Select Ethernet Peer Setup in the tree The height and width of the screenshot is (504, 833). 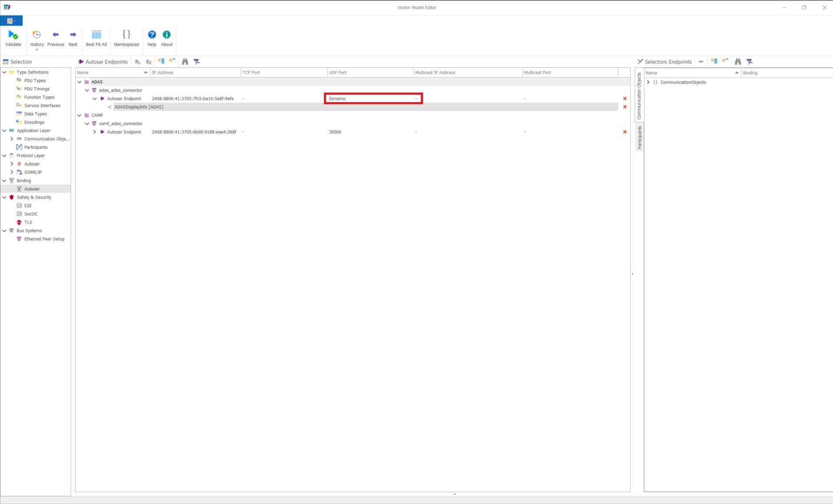[44, 239]
